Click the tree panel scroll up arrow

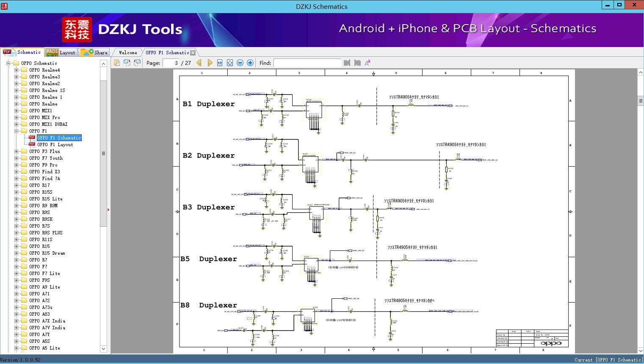[103, 64]
